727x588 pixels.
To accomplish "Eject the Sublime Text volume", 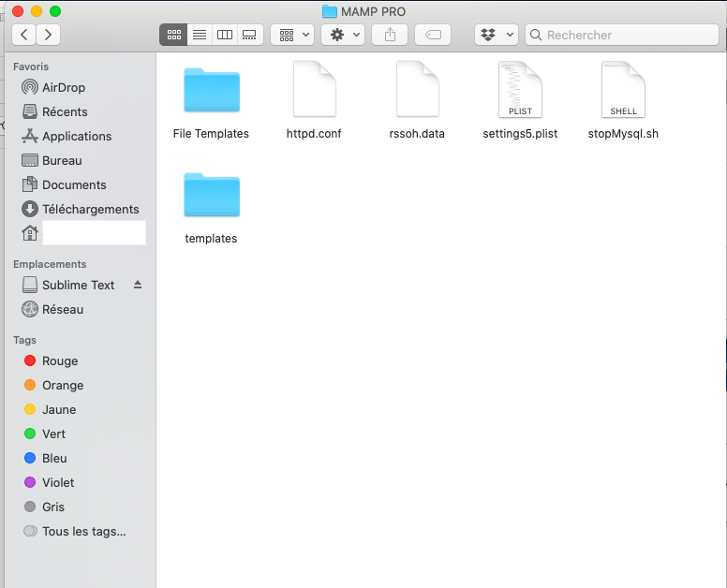I will tap(138, 285).
